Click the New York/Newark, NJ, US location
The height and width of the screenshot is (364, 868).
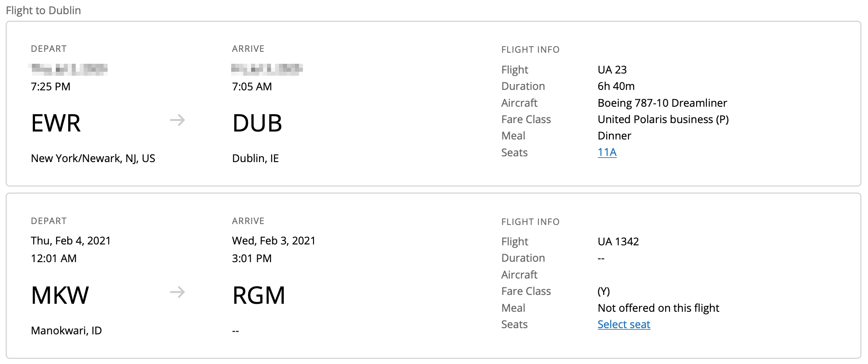coord(93,159)
